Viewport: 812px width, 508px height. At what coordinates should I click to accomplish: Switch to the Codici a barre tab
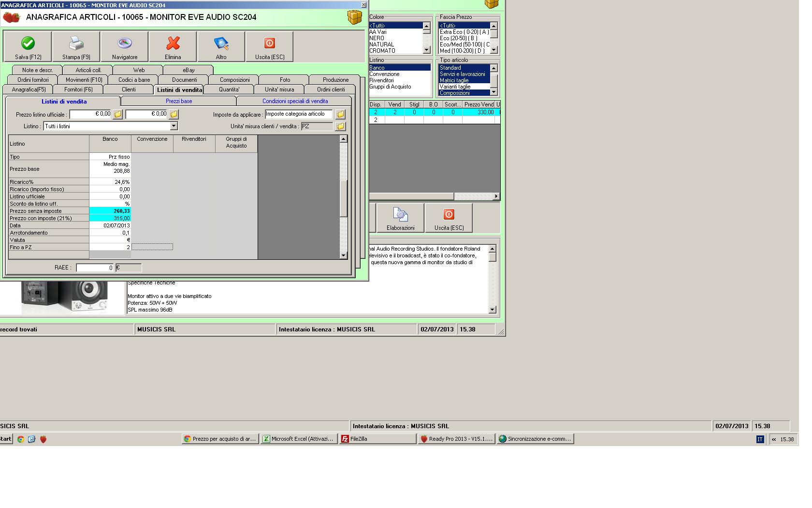point(134,80)
